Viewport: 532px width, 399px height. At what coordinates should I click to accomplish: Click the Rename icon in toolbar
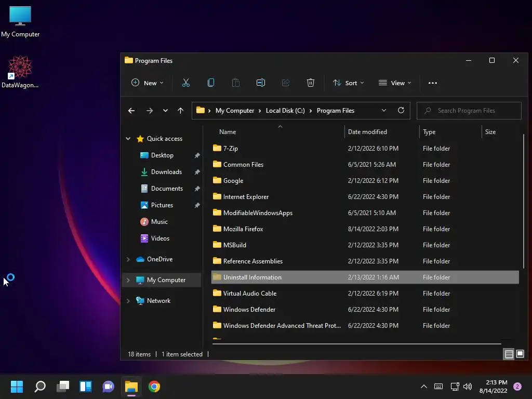click(261, 83)
